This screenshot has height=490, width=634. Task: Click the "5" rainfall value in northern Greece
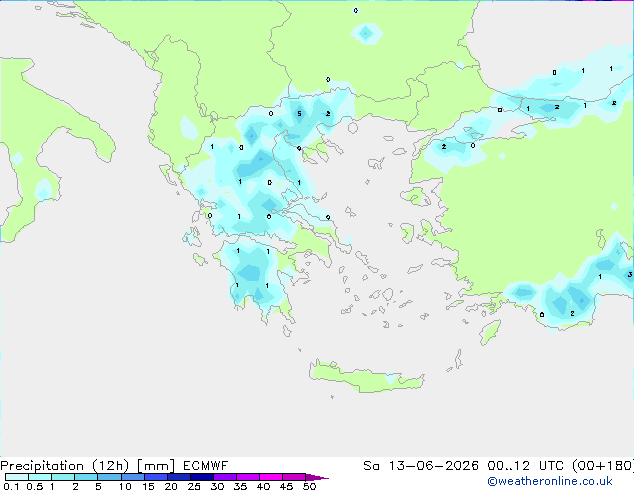click(299, 114)
